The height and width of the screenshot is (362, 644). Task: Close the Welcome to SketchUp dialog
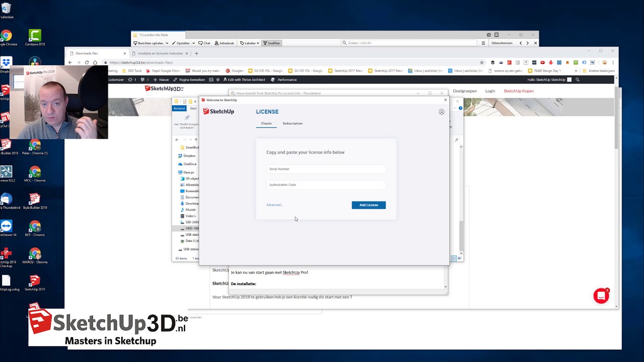click(x=445, y=100)
